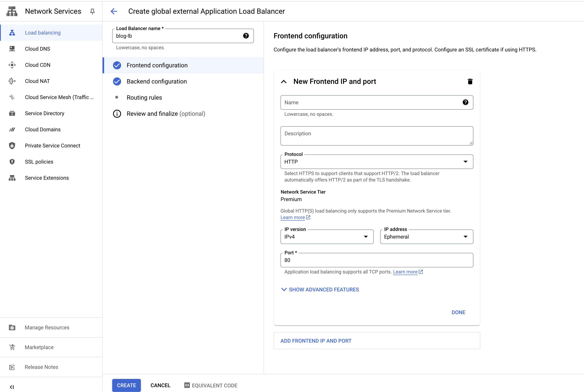Click the Cloud Service Mesh icon
Viewport: 584px width, 392px height.
pyautogui.click(x=12, y=97)
